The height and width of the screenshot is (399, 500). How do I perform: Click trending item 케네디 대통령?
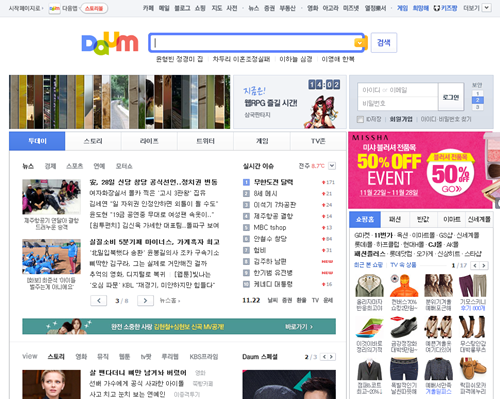tap(273, 284)
